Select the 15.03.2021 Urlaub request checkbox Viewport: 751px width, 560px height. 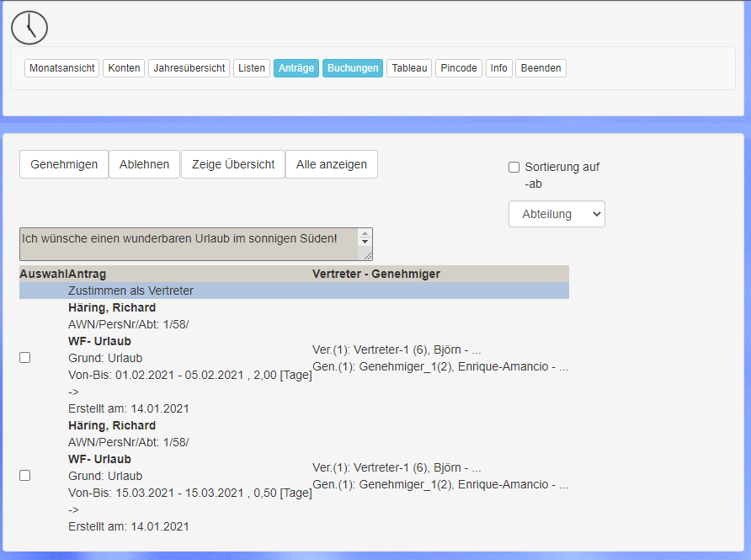(x=25, y=476)
